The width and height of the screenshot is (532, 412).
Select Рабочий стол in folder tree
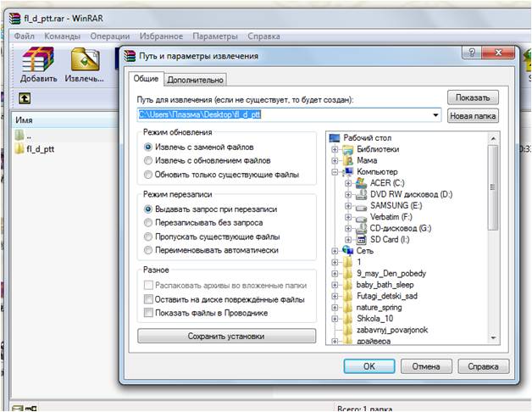(x=367, y=138)
